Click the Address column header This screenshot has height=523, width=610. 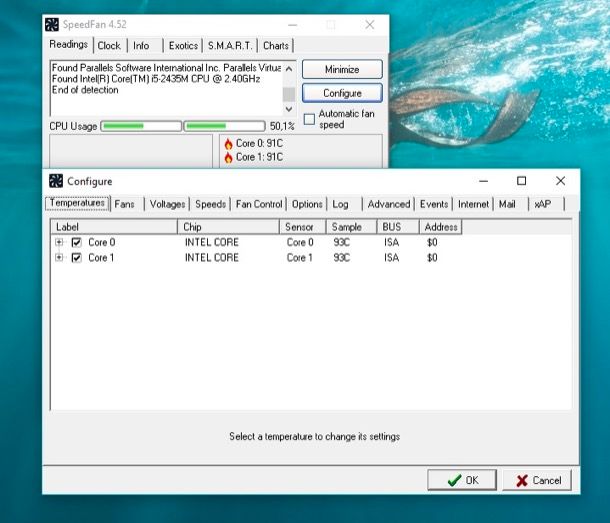coord(440,227)
